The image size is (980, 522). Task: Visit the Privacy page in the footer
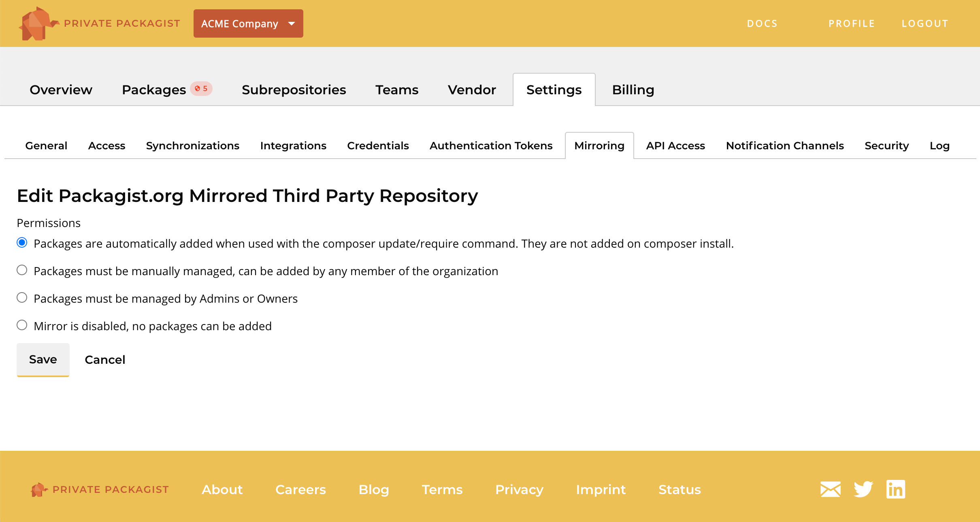tap(519, 489)
